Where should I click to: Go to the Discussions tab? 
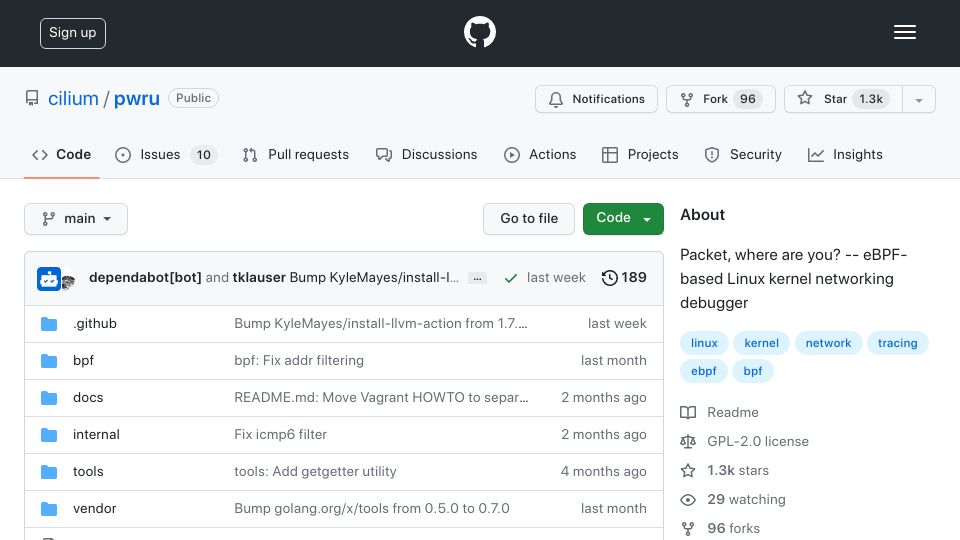pos(426,155)
